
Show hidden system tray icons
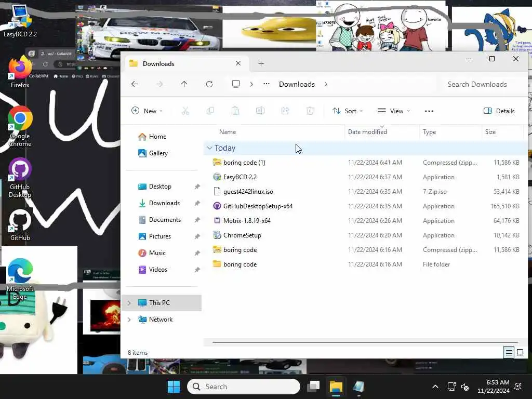[435, 387]
